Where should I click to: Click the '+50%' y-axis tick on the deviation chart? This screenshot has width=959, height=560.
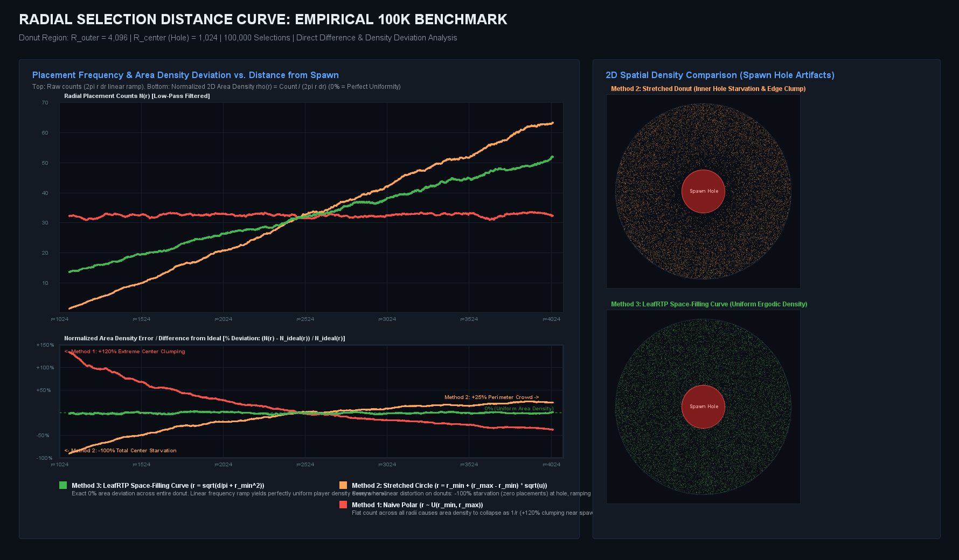44,390
